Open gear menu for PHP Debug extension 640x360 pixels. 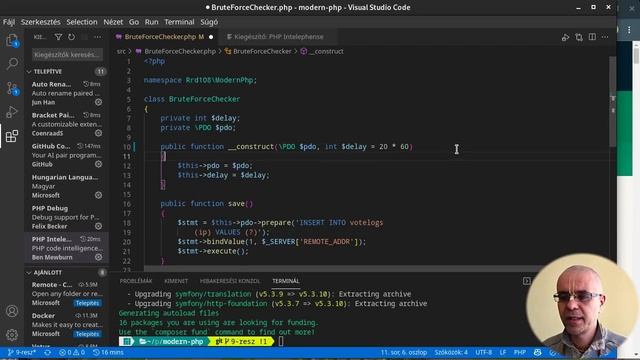[x=98, y=226]
